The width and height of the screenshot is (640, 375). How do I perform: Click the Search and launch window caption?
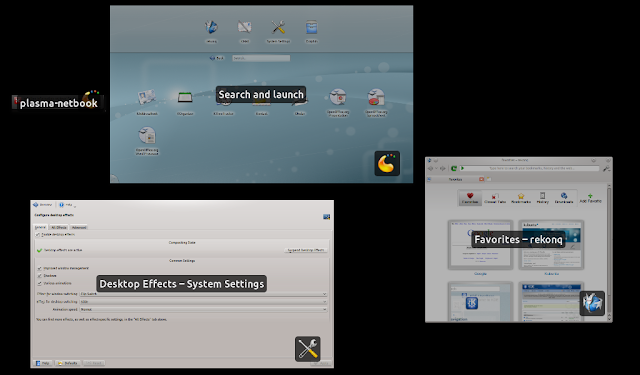tap(261, 94)
